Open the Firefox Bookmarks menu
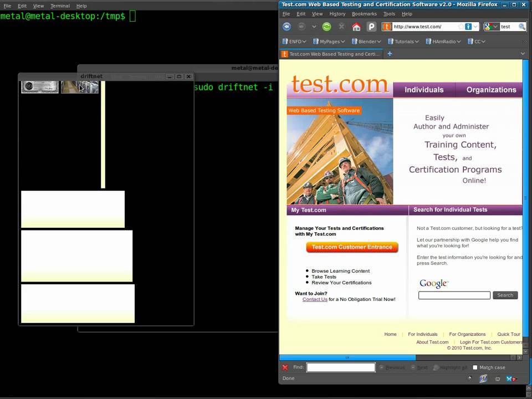This screenshot has width=532, height=399. (364, 14)
